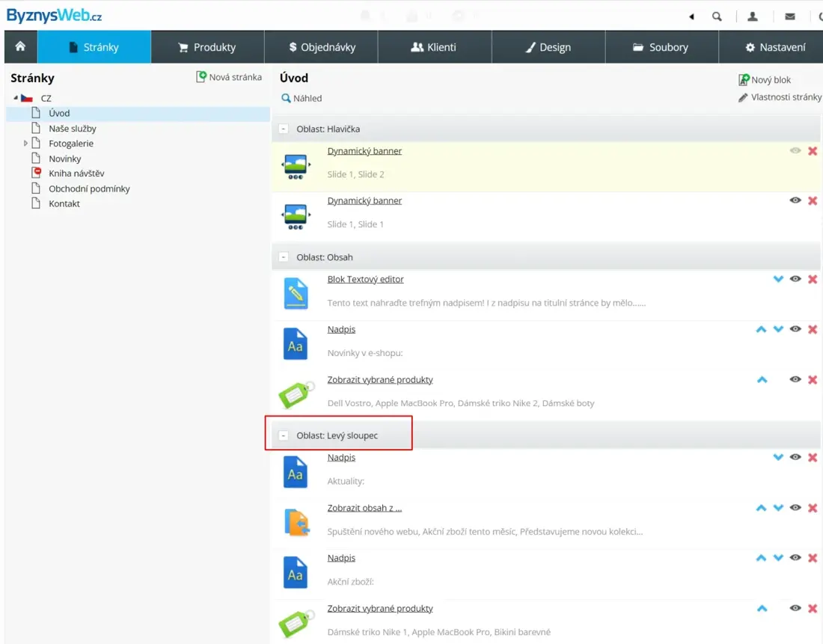Open the mail envelope icon in top bar
Screen dimensions: 823x644
(789, 16)
